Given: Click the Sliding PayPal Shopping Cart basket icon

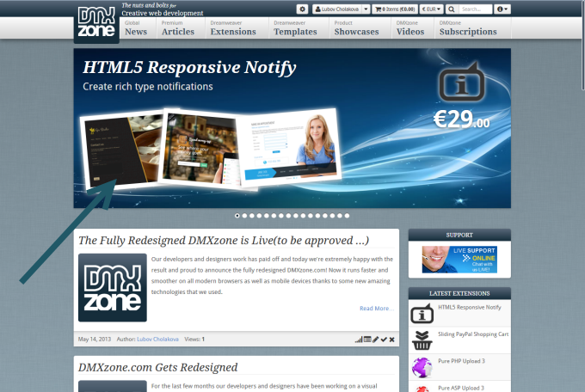Looking at the screenshot, I should [x=422, y=340].
